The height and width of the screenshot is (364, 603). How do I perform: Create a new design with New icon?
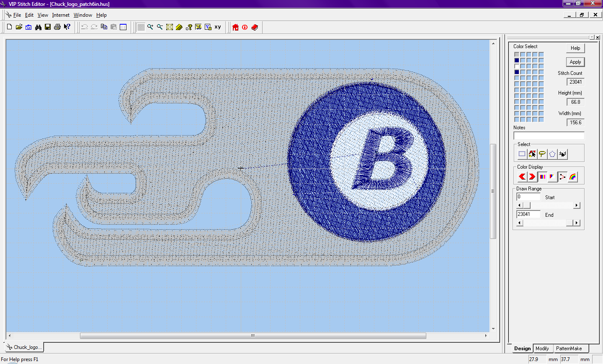tap(9, 27)
